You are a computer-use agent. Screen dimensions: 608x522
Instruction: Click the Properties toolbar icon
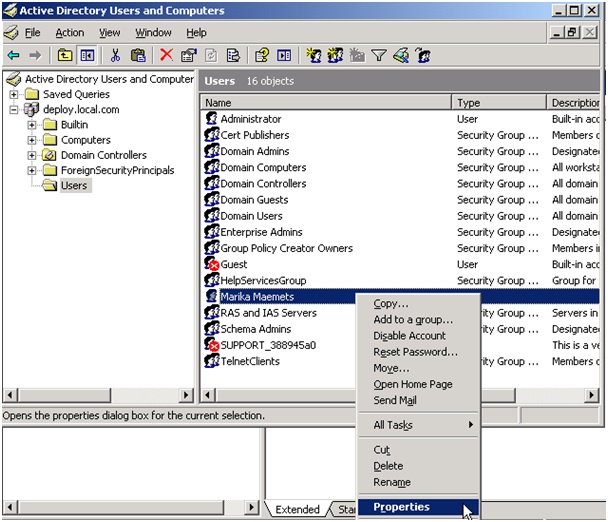pyautogui.click(x=188, y=55)
